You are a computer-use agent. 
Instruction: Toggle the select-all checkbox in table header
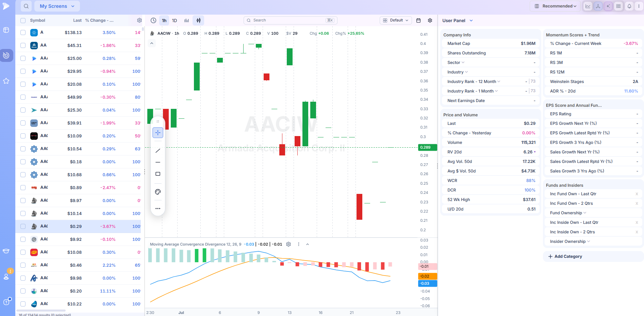tap(23, 20)
